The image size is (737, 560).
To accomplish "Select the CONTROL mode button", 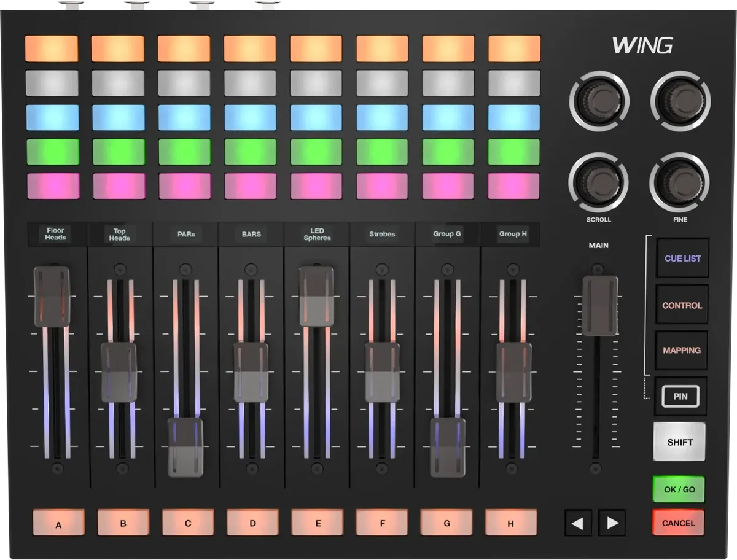I will pos(682,305).
